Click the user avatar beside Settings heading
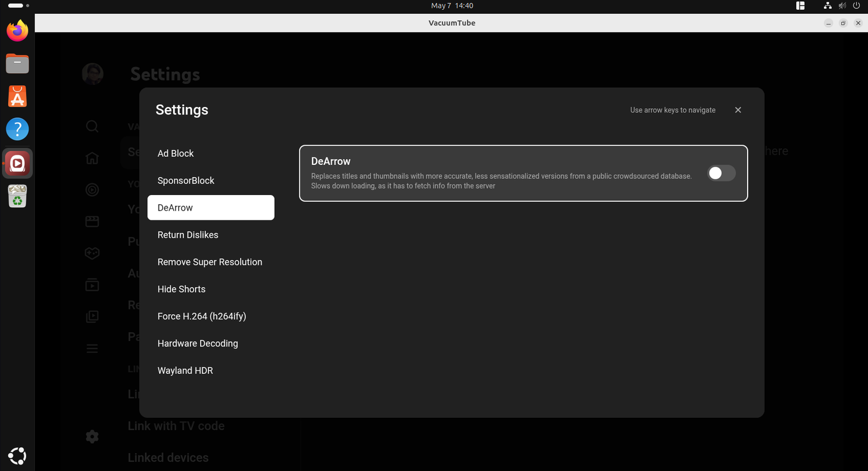Screen dimensions: 868x471 [93, 74]
